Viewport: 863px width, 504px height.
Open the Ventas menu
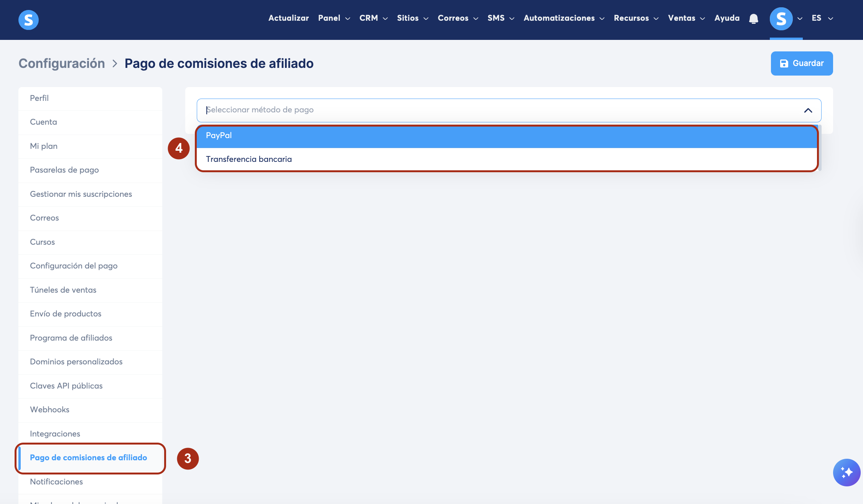(686, 18)
